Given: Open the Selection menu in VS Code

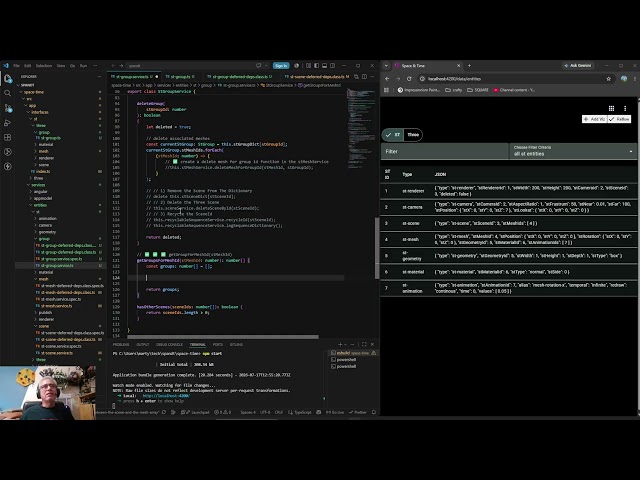Looking at the screenshot, I should coord(44,66).
